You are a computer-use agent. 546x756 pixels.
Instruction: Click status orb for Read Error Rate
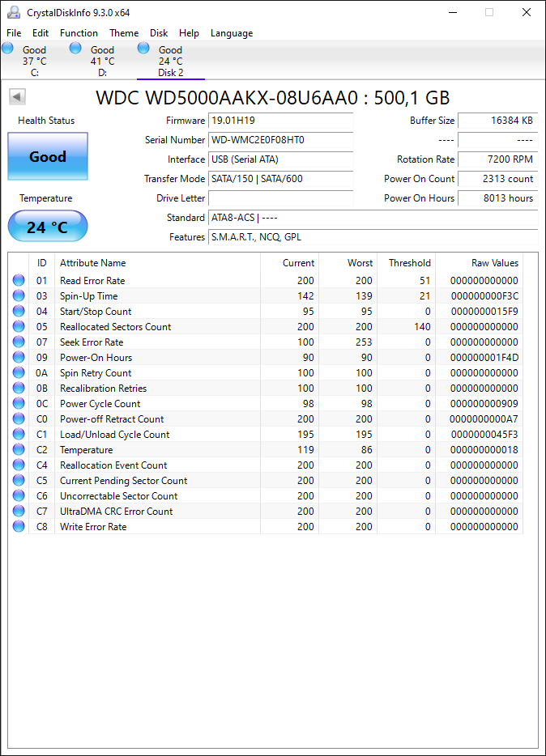point(19,280)
